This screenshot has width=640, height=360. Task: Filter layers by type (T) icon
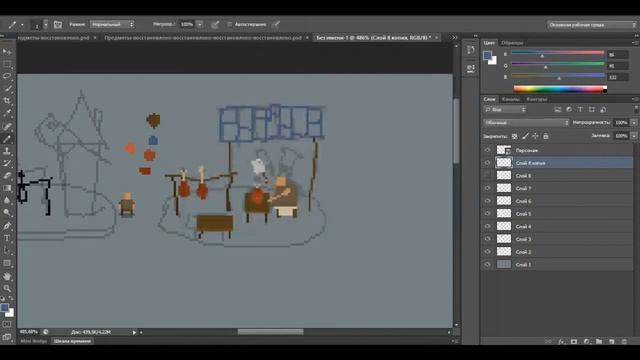pos(580,109)
